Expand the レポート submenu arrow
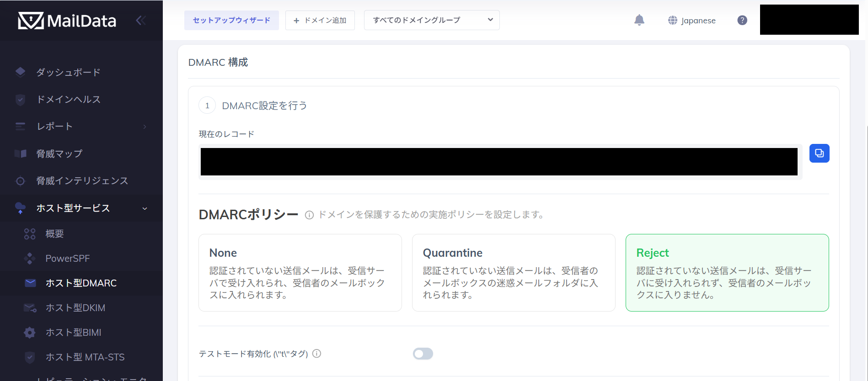Viewport: 868px width, 381px height. coord(145,127)
